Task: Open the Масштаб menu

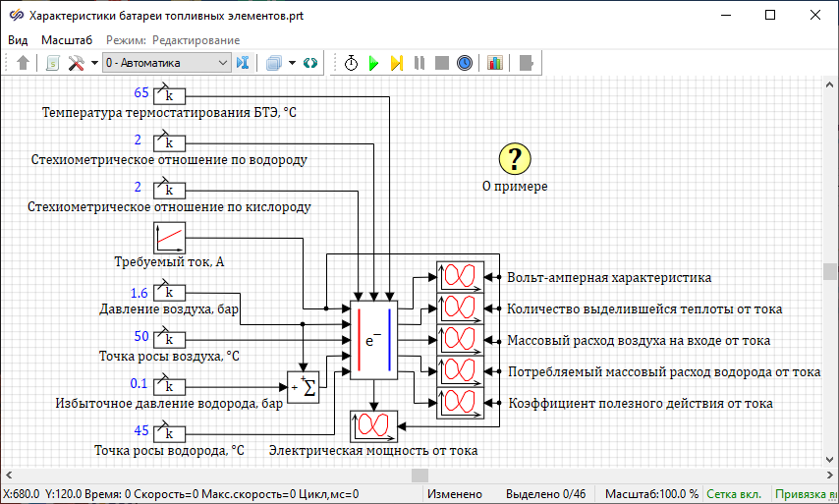Action: click(67, 40)
